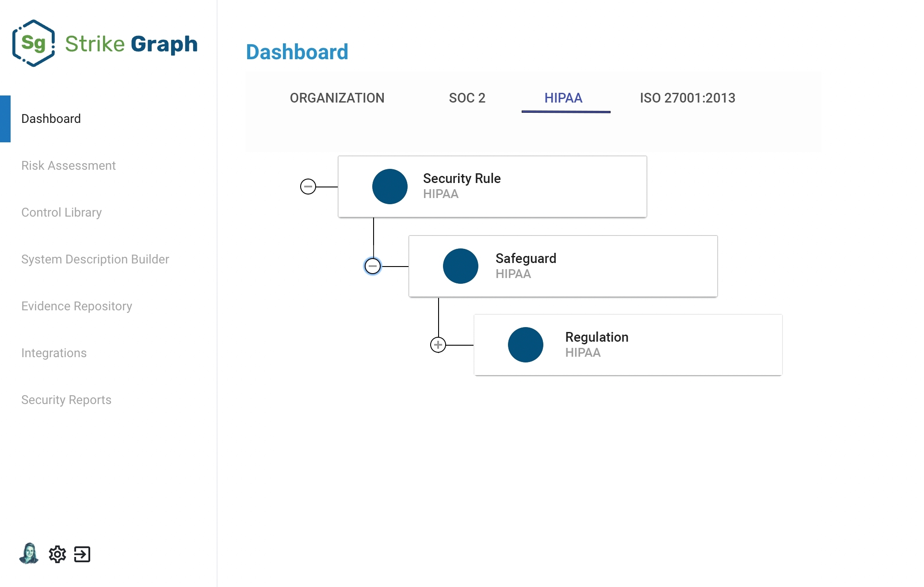Click the Strike Graph hexagon logo

click(x=34, y=43)
